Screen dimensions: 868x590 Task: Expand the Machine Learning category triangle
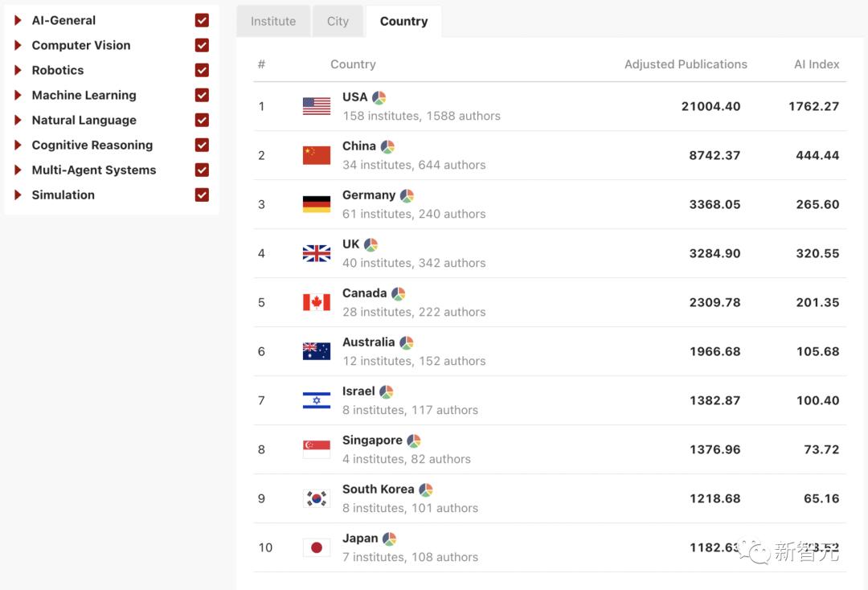pyautogui.click(x=18, y=96)
